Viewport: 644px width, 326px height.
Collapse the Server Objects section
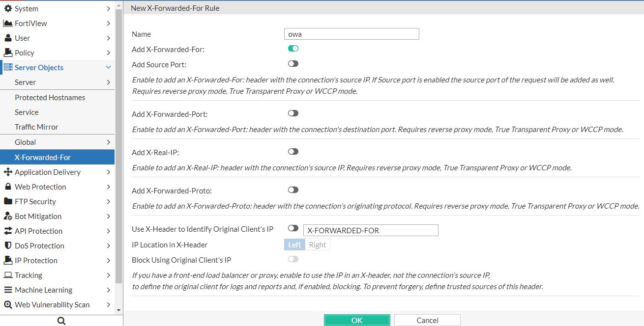tap(108, 67)
